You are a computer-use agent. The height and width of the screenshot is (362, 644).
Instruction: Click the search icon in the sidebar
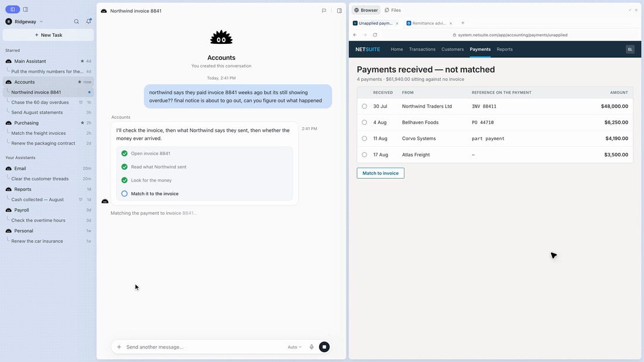pyautogui.click(x=76, y=21)
